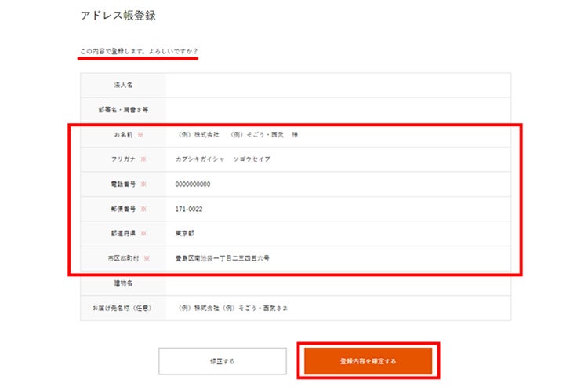Select the postal code 171-0022
Image resolution: width=588 pixels, height=387 pixels.
click(x=189, y=209)
